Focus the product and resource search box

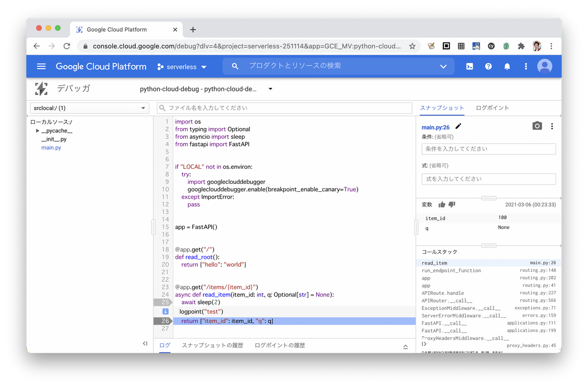[338, 66]
